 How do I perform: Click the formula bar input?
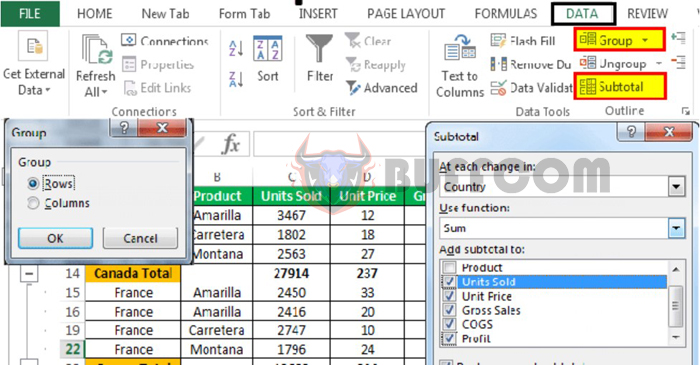[x=339, y=144]
